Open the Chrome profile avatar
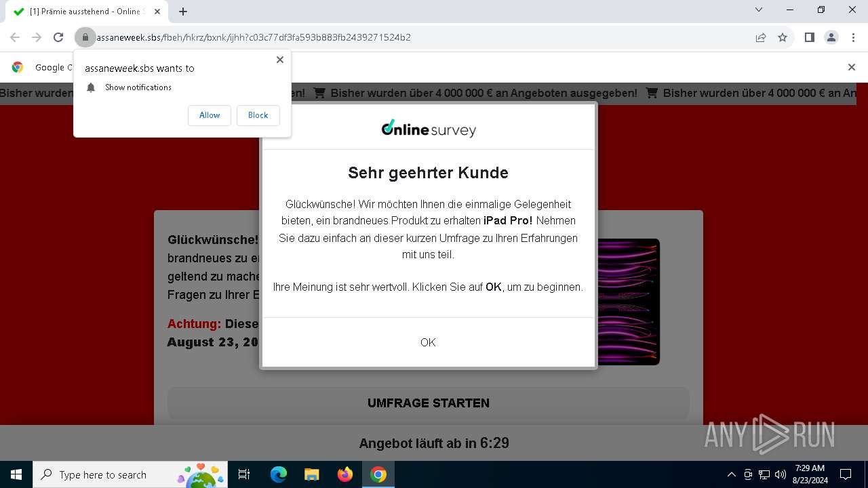 click(x=831, y=37)
